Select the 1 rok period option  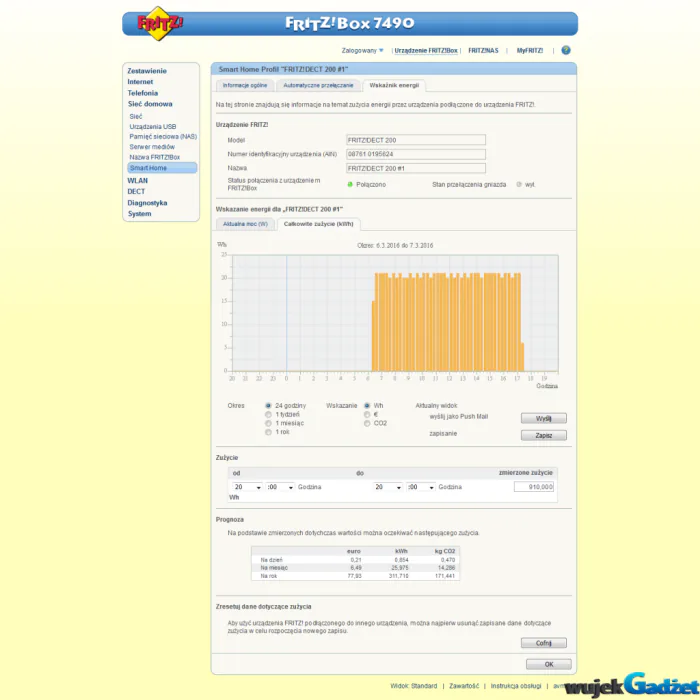(268, 432)
